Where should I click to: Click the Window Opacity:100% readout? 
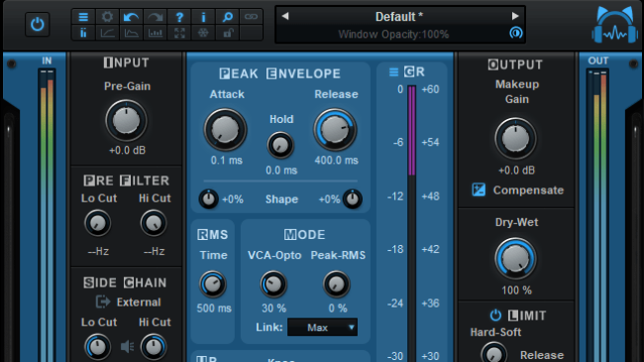tap(393, 34)
